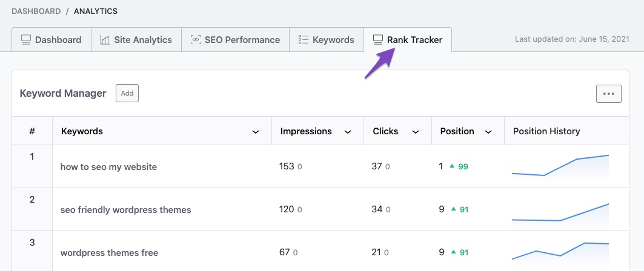Open the Position column sort dropdown
Screen dimensions: 644x271
pos(488,132)
